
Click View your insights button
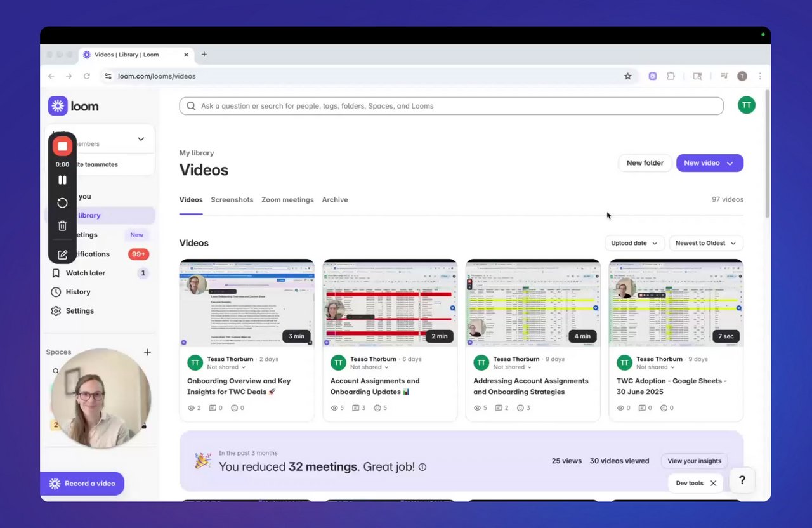pyautogui.click(x=694, y=461)
